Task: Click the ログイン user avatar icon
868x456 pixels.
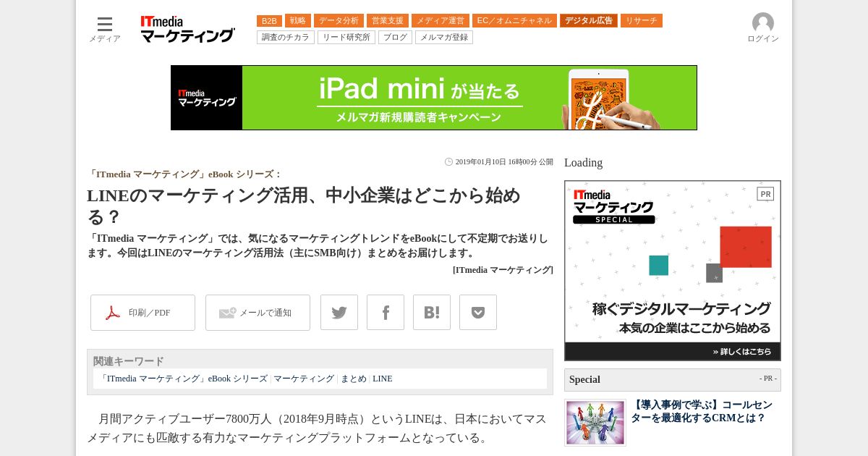Action: point(763,23)
